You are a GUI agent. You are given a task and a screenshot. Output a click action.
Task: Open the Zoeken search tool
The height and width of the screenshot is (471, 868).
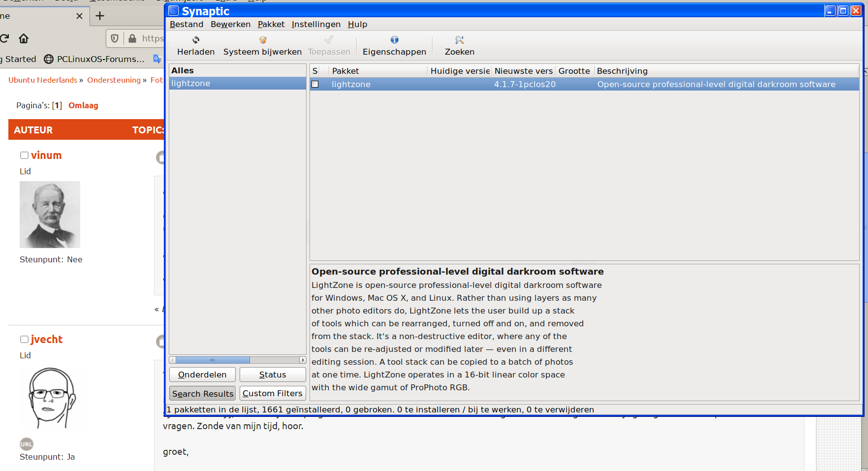tap(459, 46)
